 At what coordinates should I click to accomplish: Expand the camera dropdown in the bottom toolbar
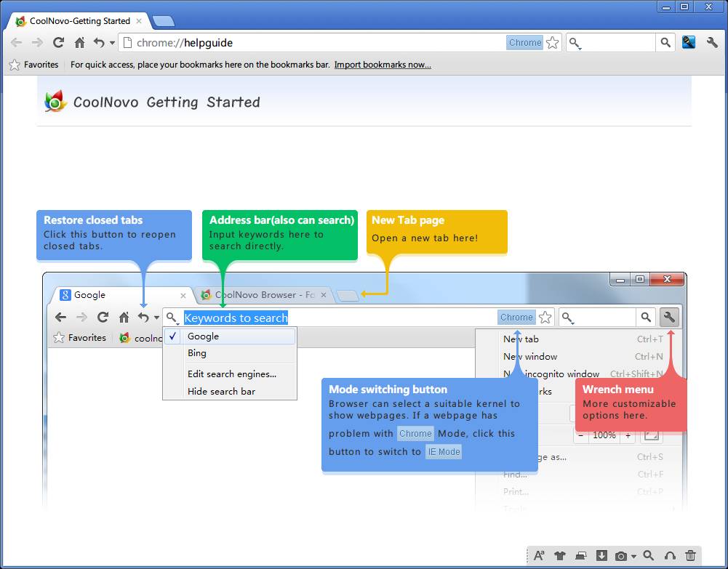633,556
